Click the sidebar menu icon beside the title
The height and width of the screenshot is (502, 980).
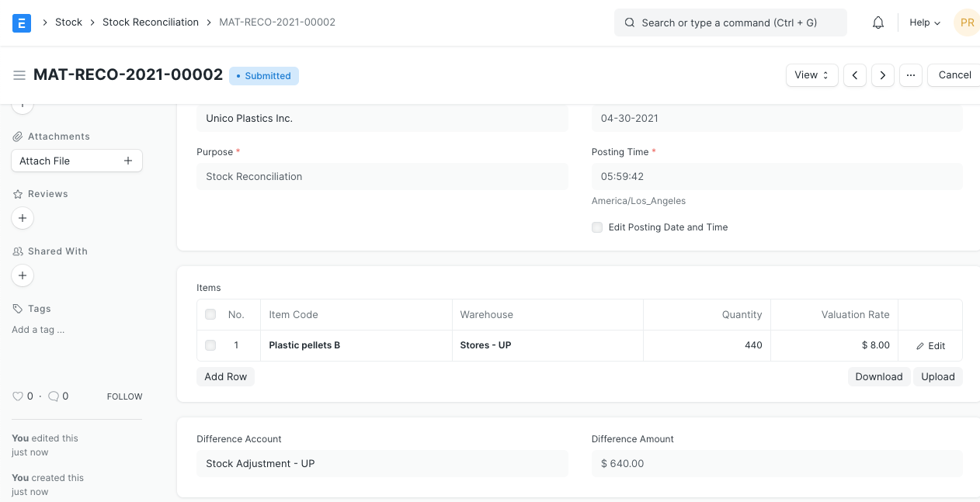click(19, 75)
